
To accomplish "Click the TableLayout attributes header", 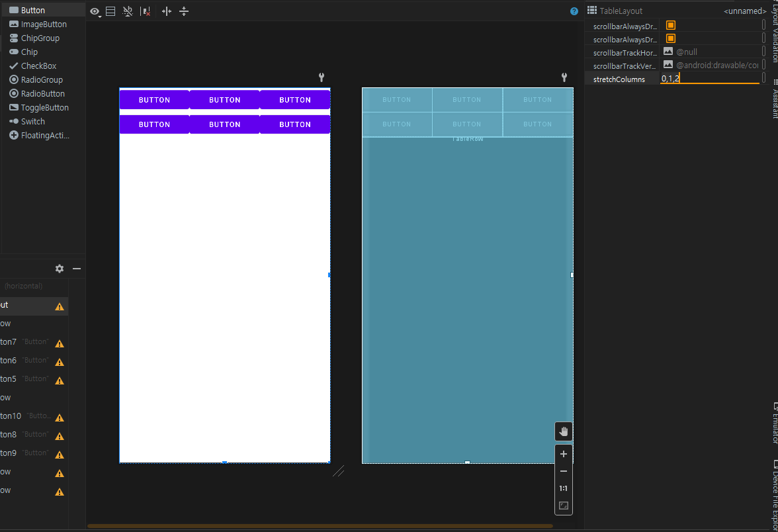I will point(621,11).
